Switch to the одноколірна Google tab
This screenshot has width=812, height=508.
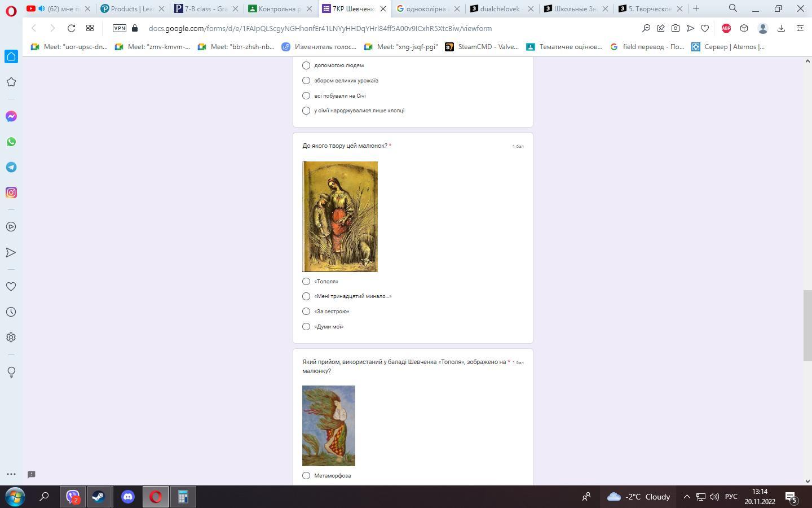[x=427, y=8]
